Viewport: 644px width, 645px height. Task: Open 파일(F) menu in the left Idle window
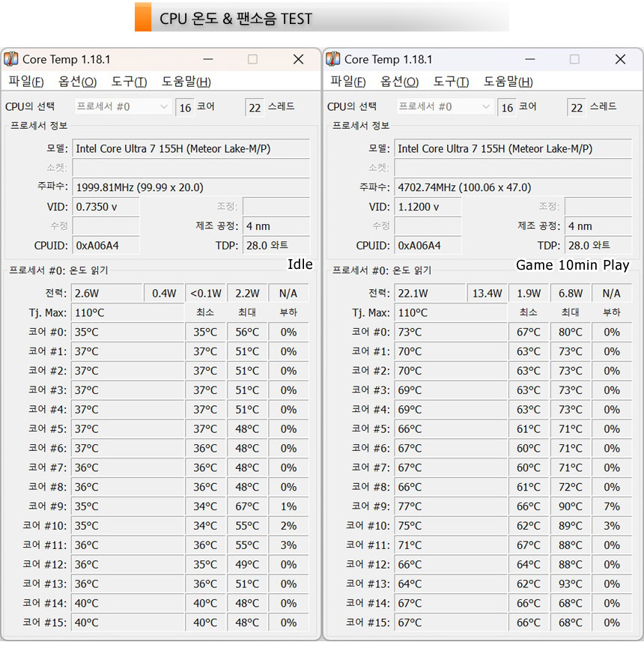coord(26,82)
